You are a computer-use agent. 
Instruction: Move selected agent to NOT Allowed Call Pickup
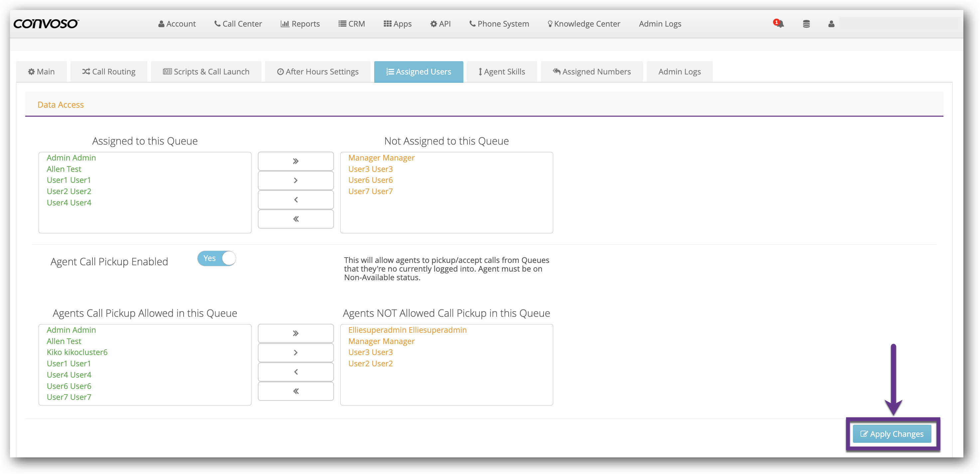296,353
